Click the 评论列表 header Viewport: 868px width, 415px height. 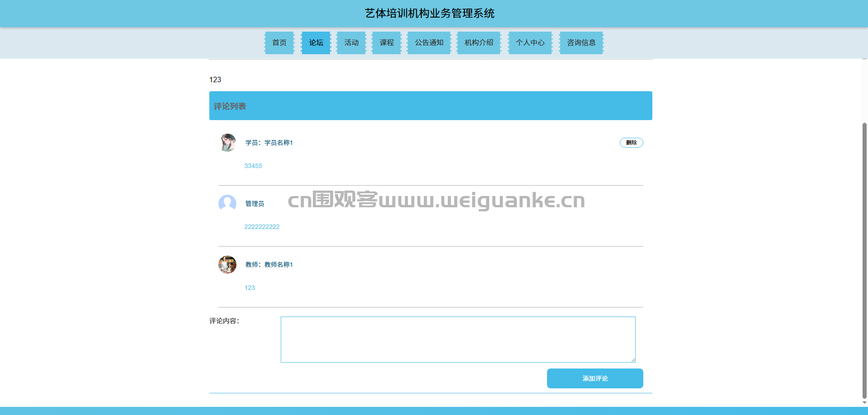[430, 106]
